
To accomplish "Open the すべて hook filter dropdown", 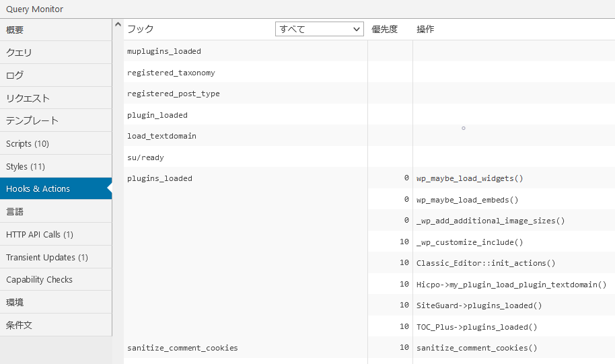I will click(320, 29).
